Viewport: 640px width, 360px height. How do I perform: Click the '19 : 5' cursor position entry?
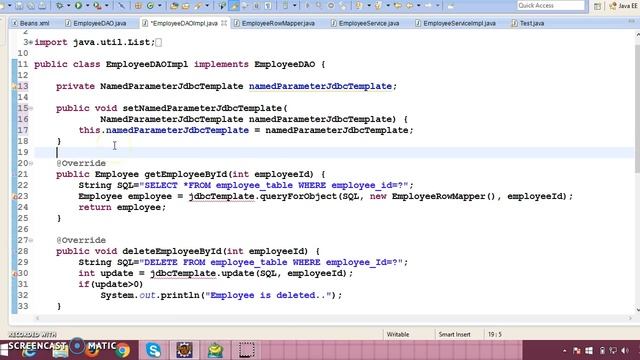[x=495, y=334]
